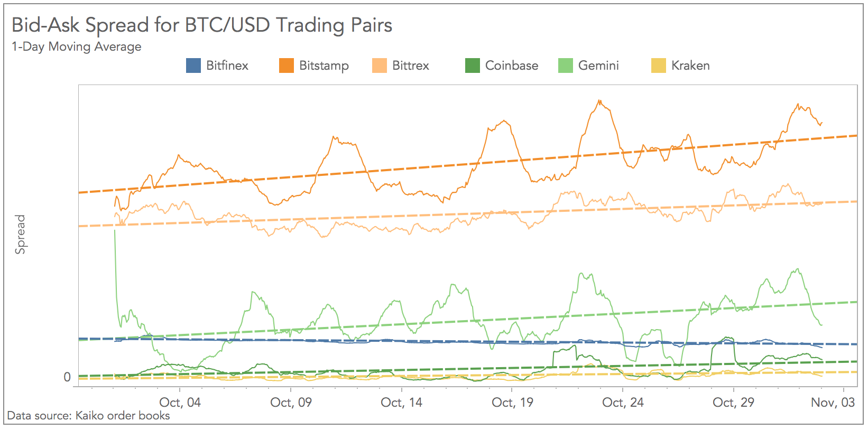Click the Bitstamp orange legend swatch
This screenshot has width=868, height=430.
point(287,66)
